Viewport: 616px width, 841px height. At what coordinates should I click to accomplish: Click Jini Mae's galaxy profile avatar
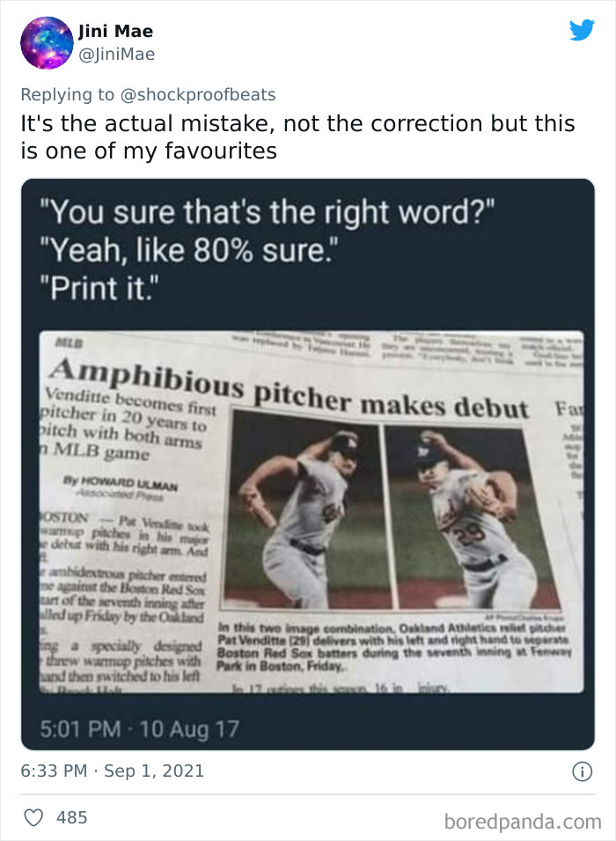46,41
